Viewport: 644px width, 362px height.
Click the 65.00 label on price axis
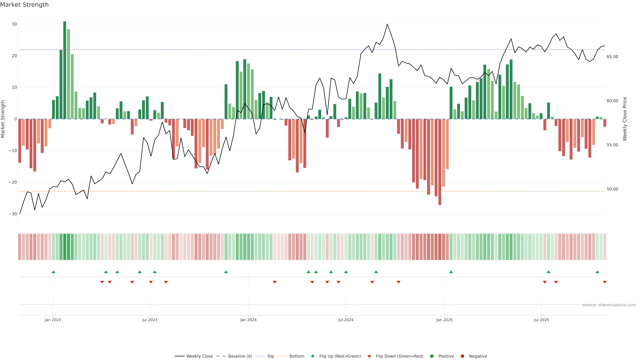[612, 57]
